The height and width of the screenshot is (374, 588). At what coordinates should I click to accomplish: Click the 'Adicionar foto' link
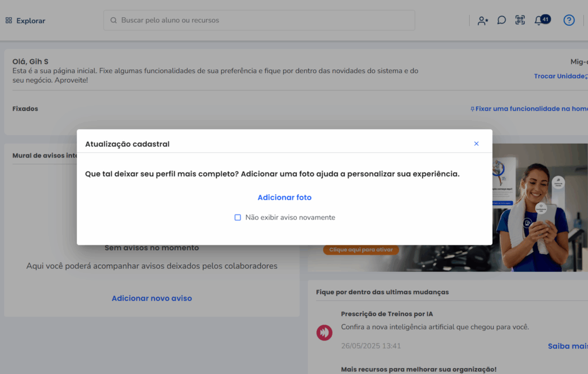(284, 198)
